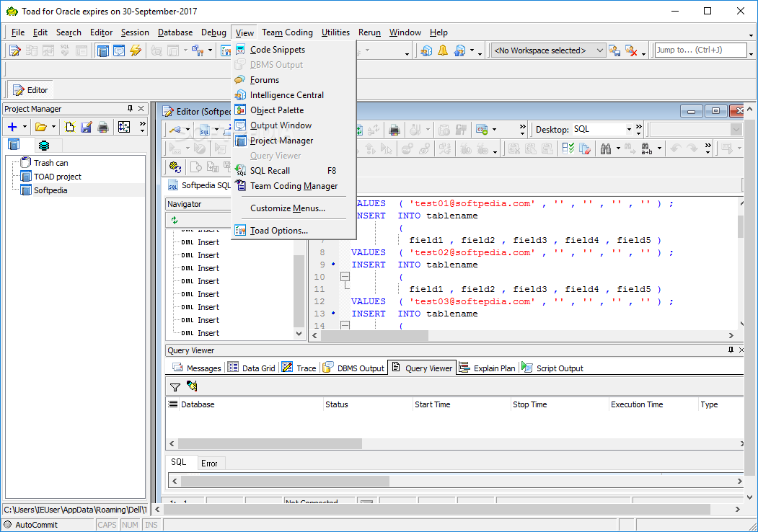Open the Find binoculars dropdown arrow
This screenshot has height=532, width=758.
[618, 148]
